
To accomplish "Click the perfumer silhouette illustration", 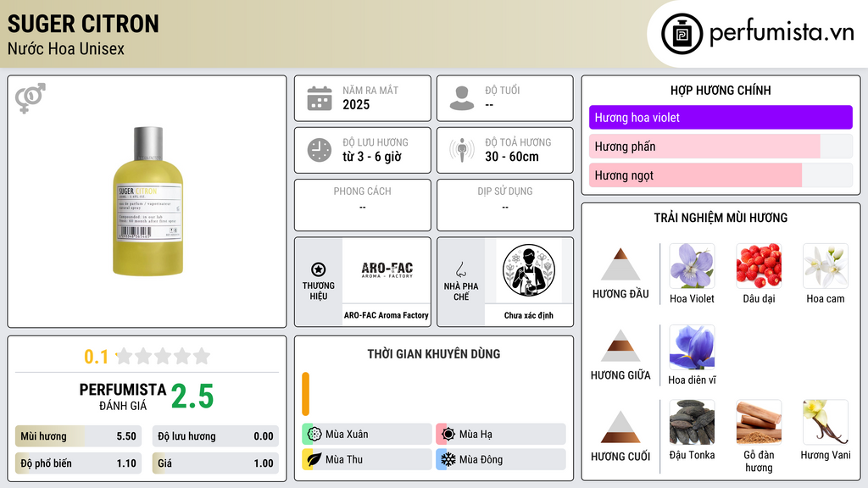I will [529, 270].
